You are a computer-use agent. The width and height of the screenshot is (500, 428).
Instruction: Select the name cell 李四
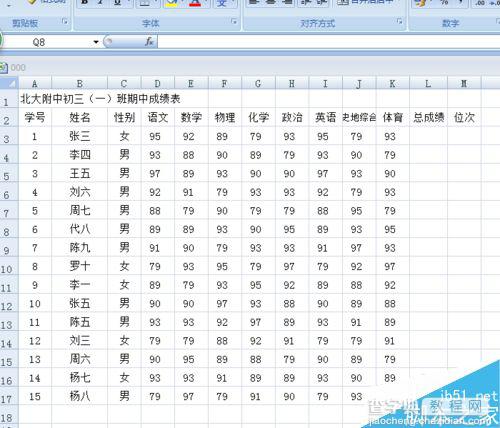80,154
